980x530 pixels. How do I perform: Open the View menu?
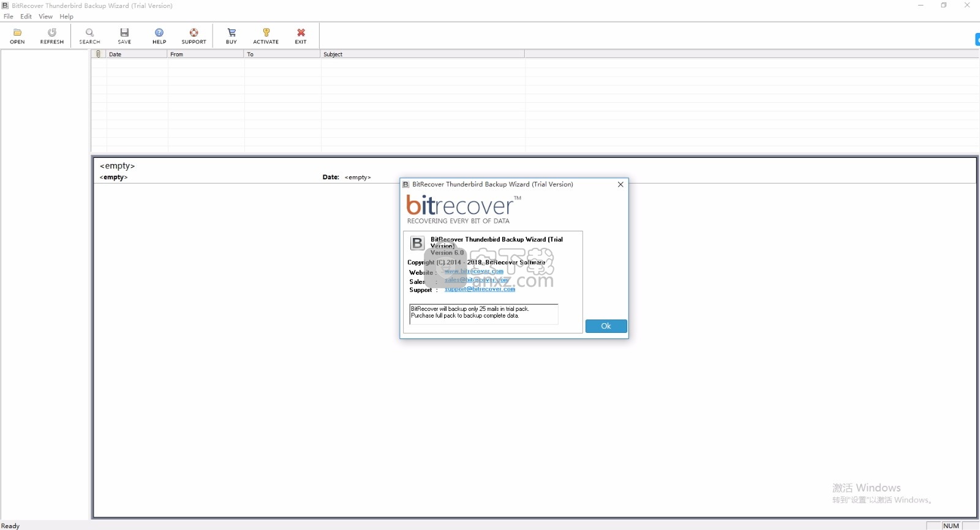pyautogui.click(x=45, y=17)
